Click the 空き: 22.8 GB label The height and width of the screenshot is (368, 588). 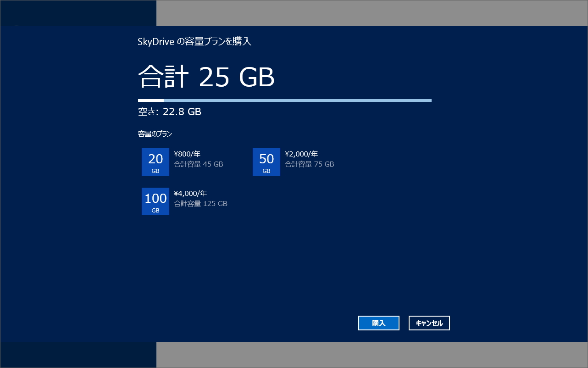pos(170,112)
